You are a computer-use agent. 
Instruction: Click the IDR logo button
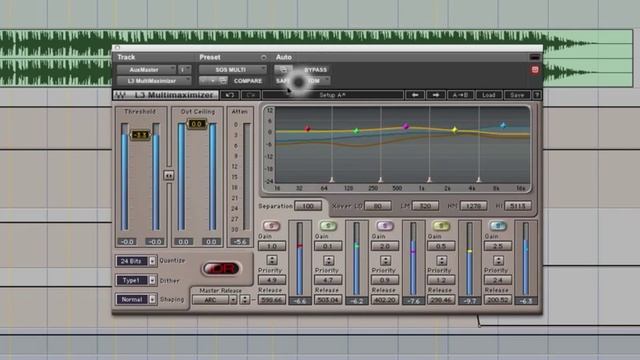coord(222,269)
